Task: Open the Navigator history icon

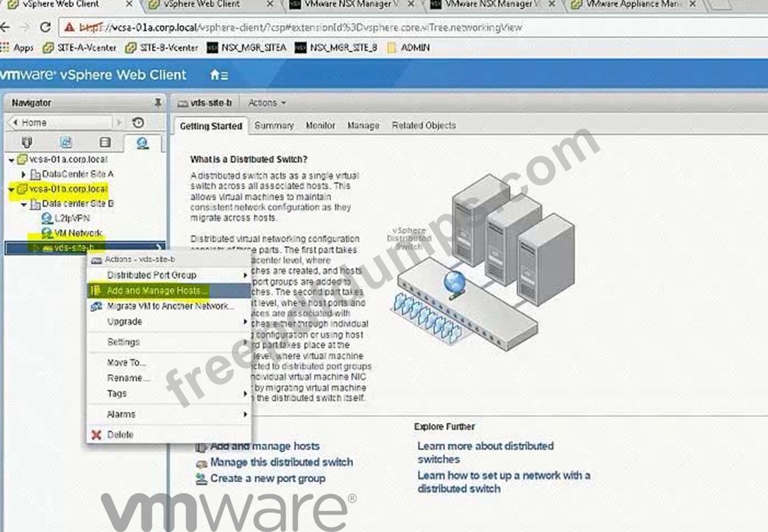Action: pos(138,122)
